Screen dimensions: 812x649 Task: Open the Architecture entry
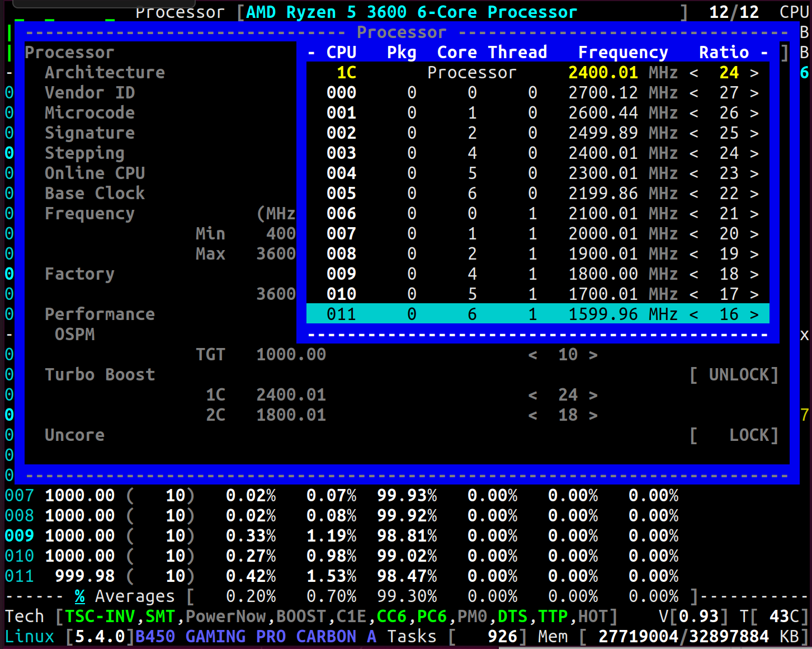(x=105, y=73)
